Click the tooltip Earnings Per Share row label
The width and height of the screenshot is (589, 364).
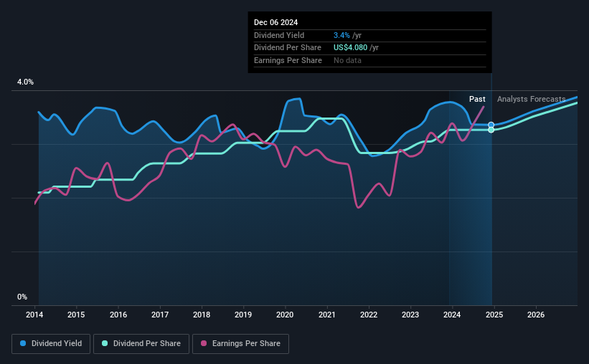pyautogui.click(x=288, y=60)
